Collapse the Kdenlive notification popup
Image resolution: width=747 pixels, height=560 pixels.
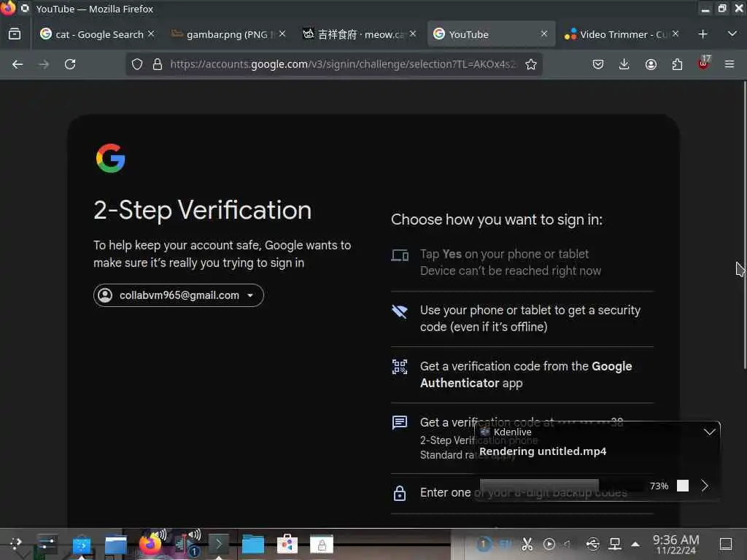pyautogui.click(x=709, y=432)
